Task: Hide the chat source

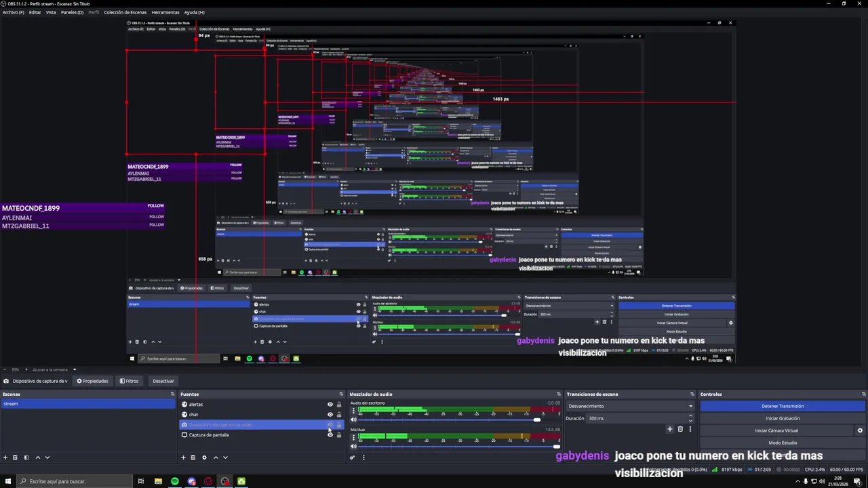Action: point(330,415)
